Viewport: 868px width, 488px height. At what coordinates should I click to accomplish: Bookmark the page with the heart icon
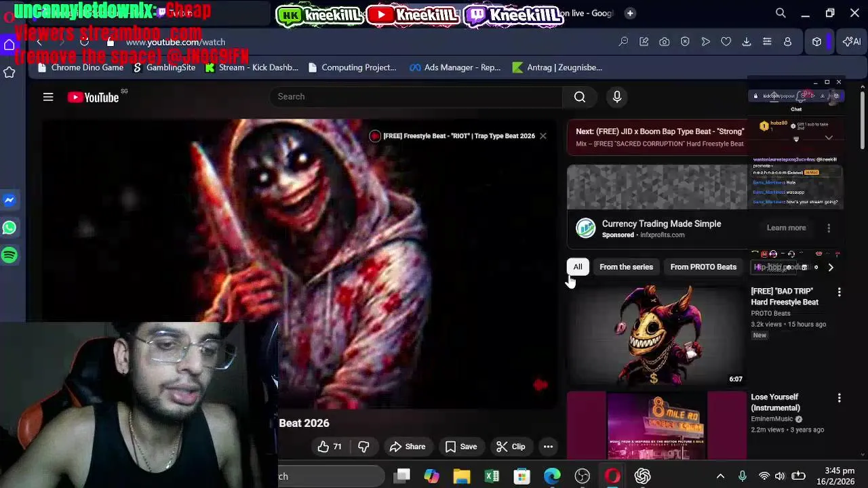[726, 42]
